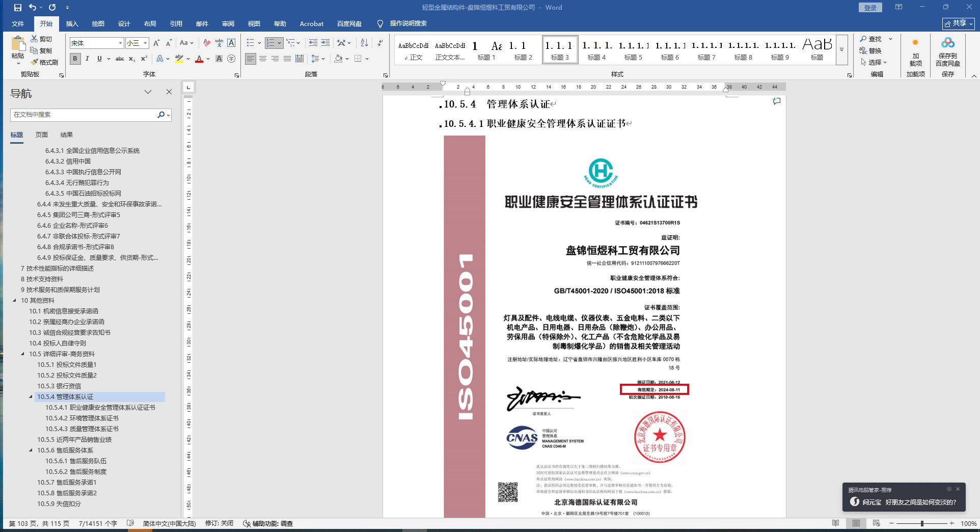Apply the yellow text highlight color
This screenshot has height=532, width=980.
pyautogui.click(x=179, y=59)
